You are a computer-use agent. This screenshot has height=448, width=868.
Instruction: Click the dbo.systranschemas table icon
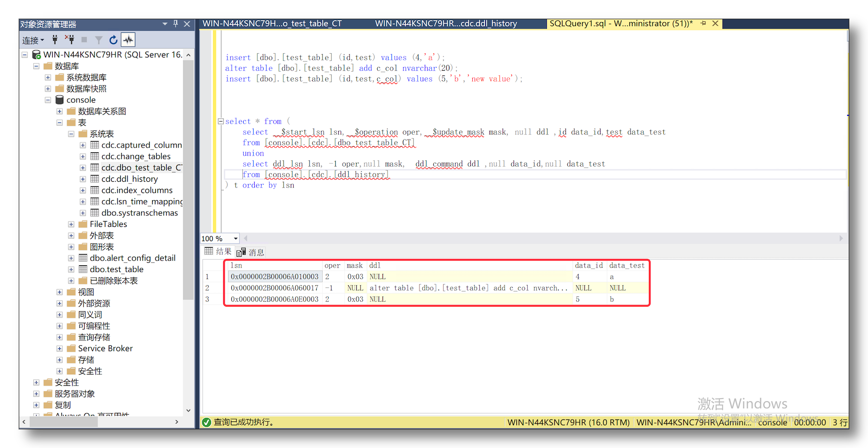pos(95,213)
